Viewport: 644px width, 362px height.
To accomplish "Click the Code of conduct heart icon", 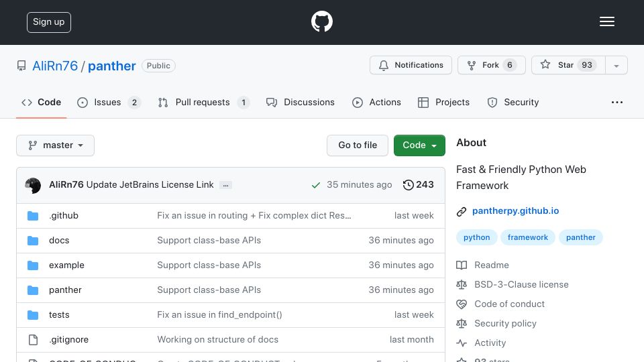I will point(462,304).
